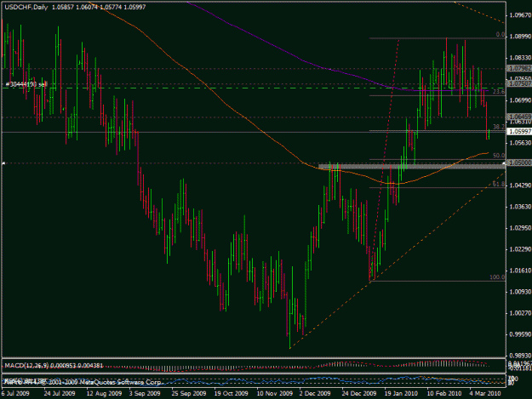Screen dimensions: 532x399
Task: Click the 25 Sep 2009 date label
Action: point(189,394)
